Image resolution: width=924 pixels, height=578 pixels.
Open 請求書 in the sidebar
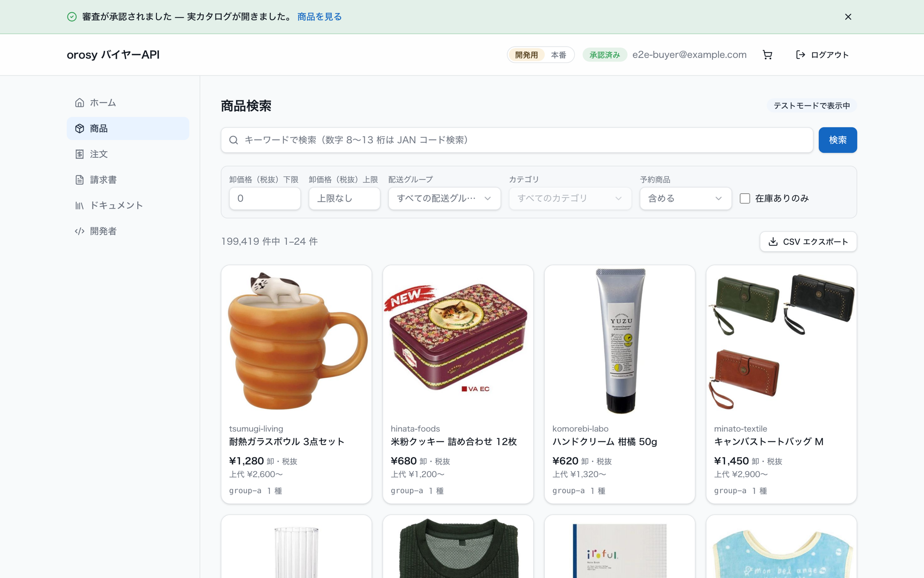[128, 180]
